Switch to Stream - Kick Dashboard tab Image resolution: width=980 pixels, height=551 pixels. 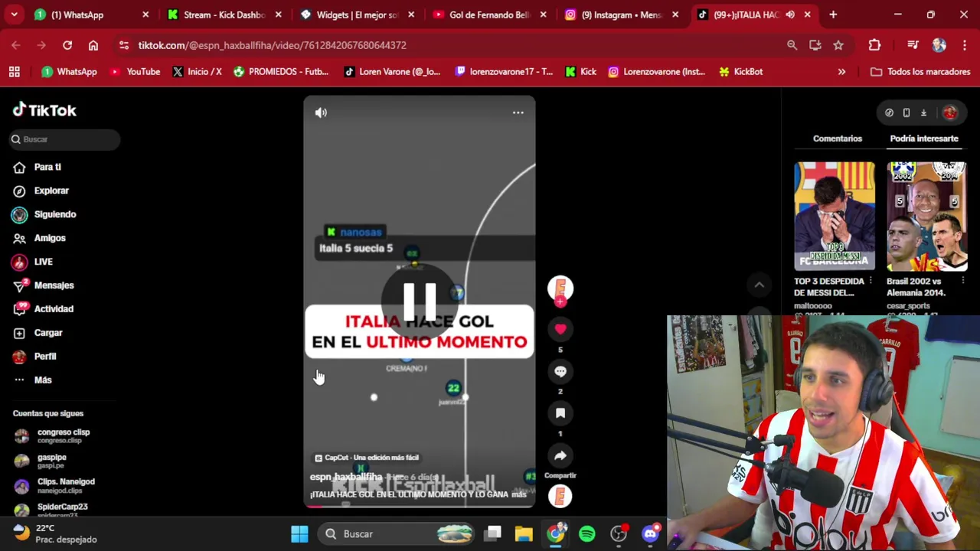click(225, 15)
